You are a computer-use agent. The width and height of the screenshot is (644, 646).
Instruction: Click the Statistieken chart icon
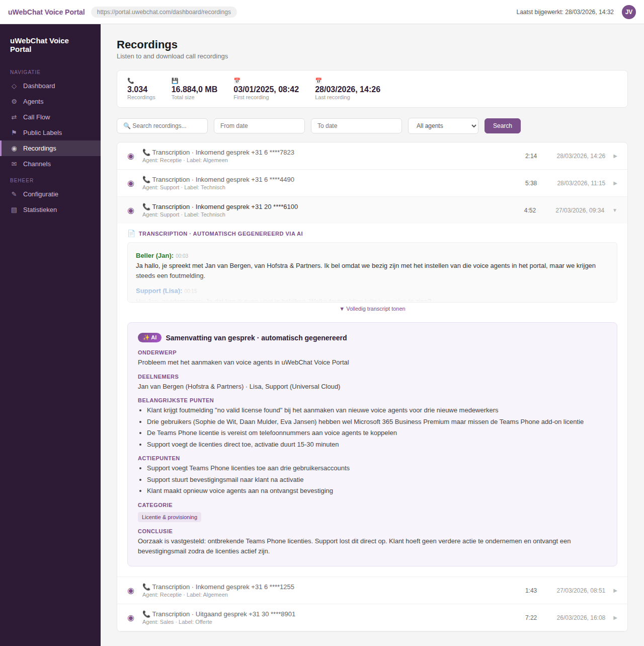(x=14, y=210)
